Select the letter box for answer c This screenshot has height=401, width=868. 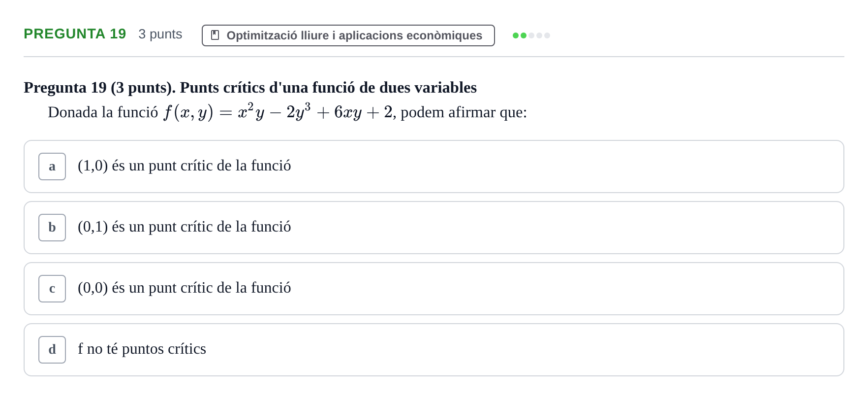point(52,289)
